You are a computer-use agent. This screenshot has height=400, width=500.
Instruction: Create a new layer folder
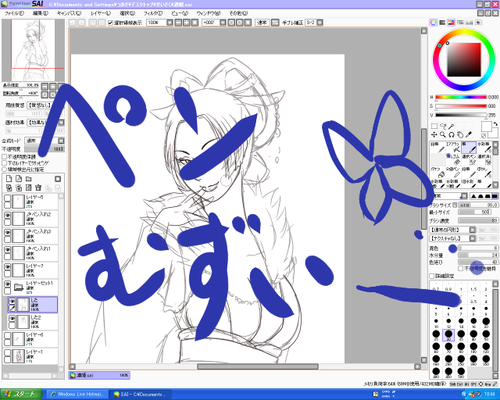pos(29,179)
